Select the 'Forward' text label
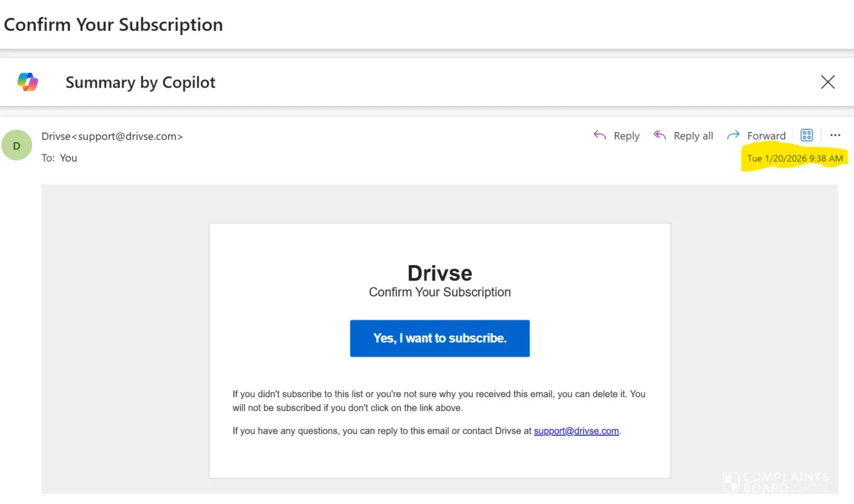The image size is (854, 504). tap(766, 136)
